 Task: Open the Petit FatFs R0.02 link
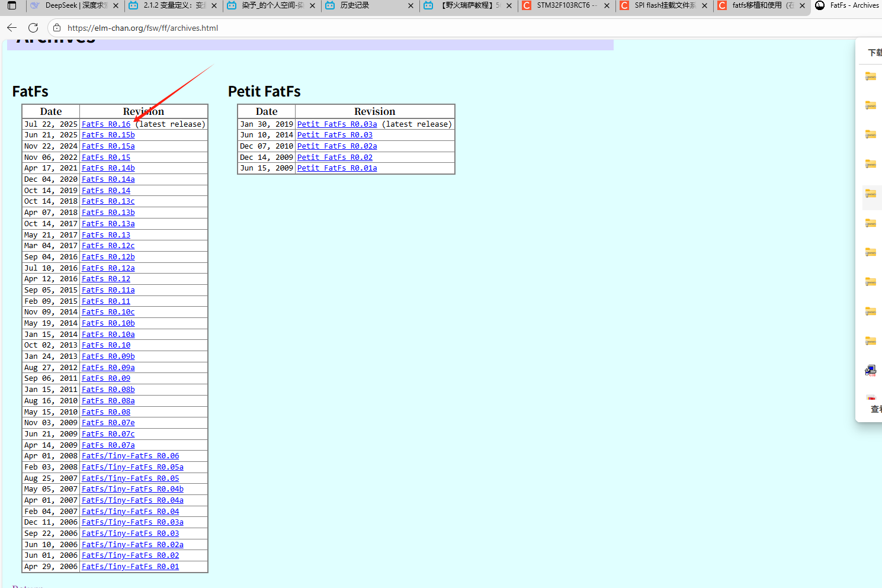[335, 158]
